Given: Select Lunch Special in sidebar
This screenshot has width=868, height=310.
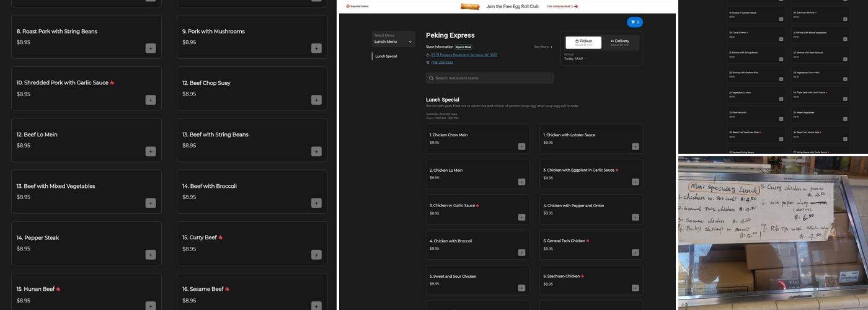Looking at the screenshot, I should (386, 56).
